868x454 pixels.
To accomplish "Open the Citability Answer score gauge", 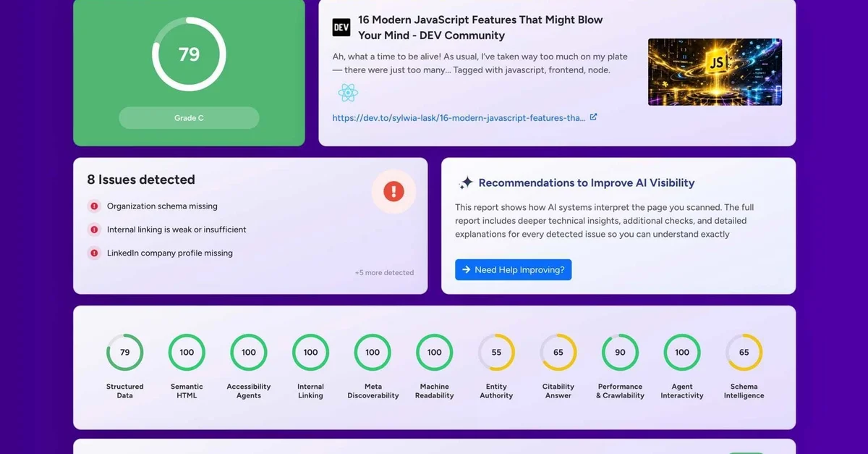I will coord(558,353).
